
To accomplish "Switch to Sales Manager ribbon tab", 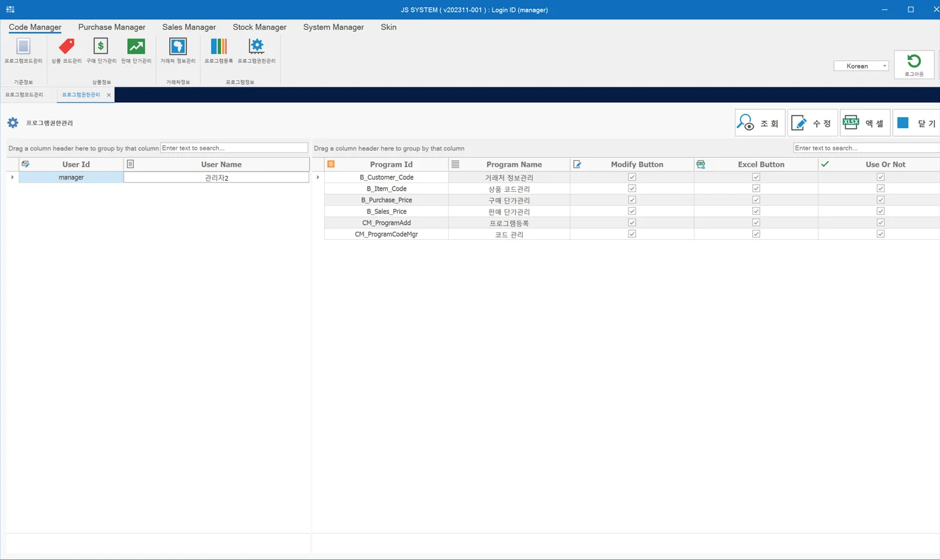I will pyautogui.click(x=189, y=27).
